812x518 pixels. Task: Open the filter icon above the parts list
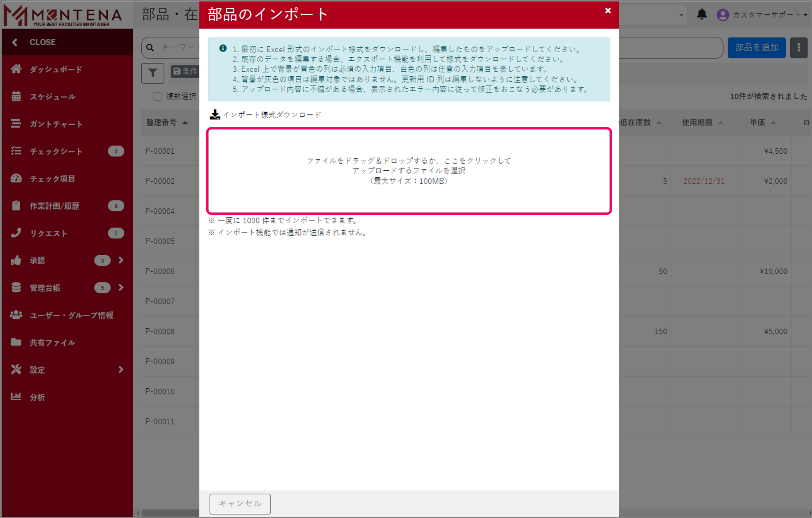[x=153, y=73]
